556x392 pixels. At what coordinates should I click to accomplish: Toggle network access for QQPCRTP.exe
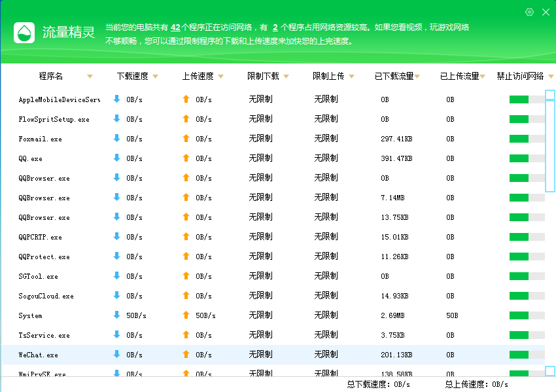click(527, 237)
